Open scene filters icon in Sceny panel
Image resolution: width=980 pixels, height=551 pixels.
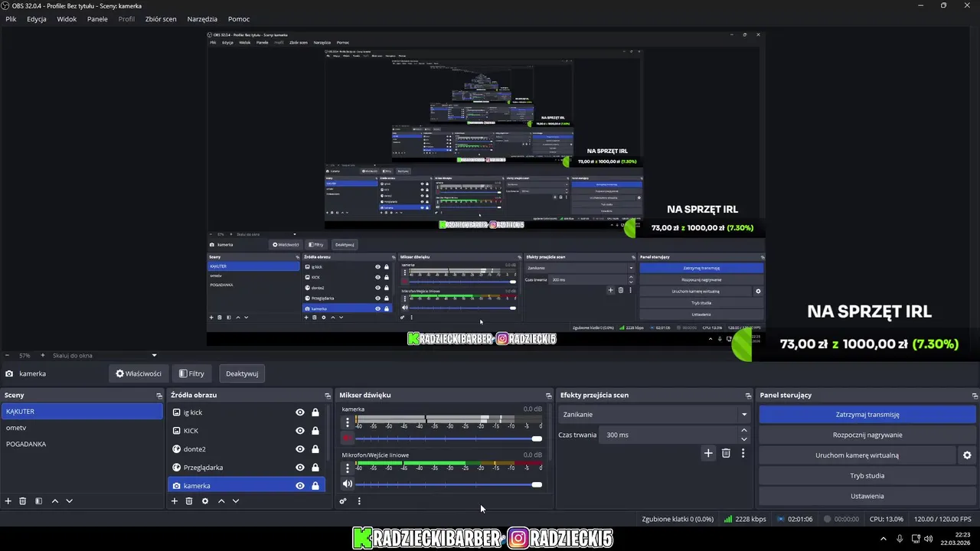(38, 501)
